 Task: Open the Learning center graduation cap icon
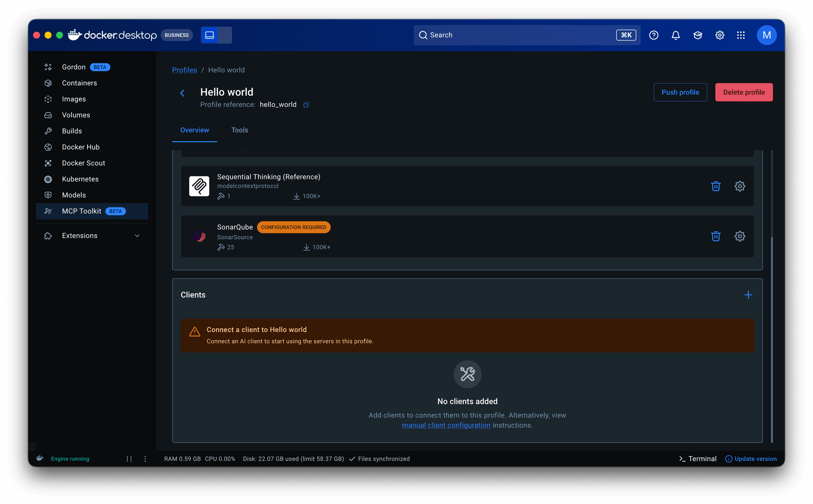698,35
